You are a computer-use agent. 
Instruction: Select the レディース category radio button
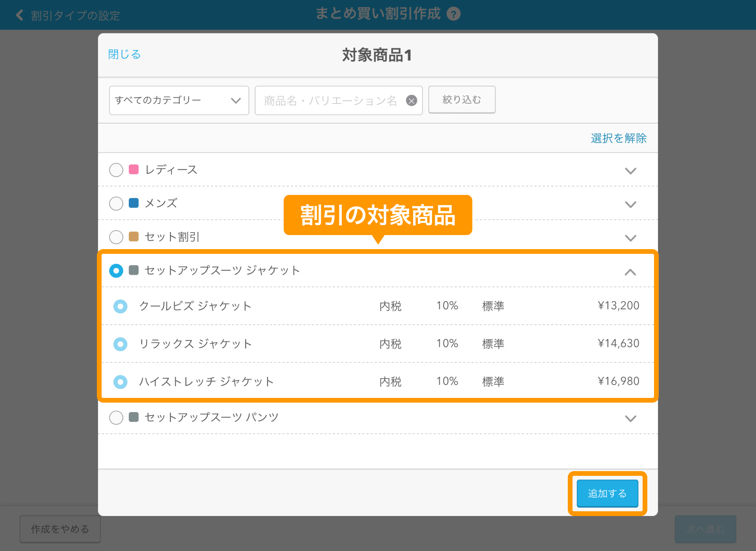tap(116, 170)
